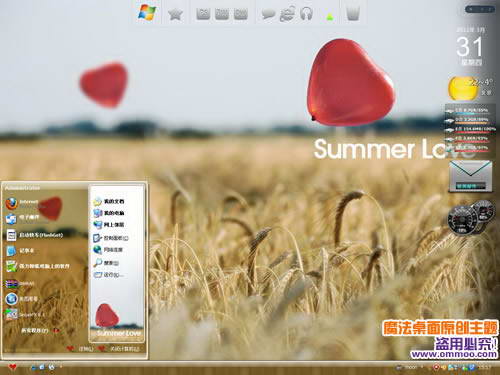Viewport: 500px width, 375px height.
Task: Open the recycle bin icon in dock
Action: point(353,14)
